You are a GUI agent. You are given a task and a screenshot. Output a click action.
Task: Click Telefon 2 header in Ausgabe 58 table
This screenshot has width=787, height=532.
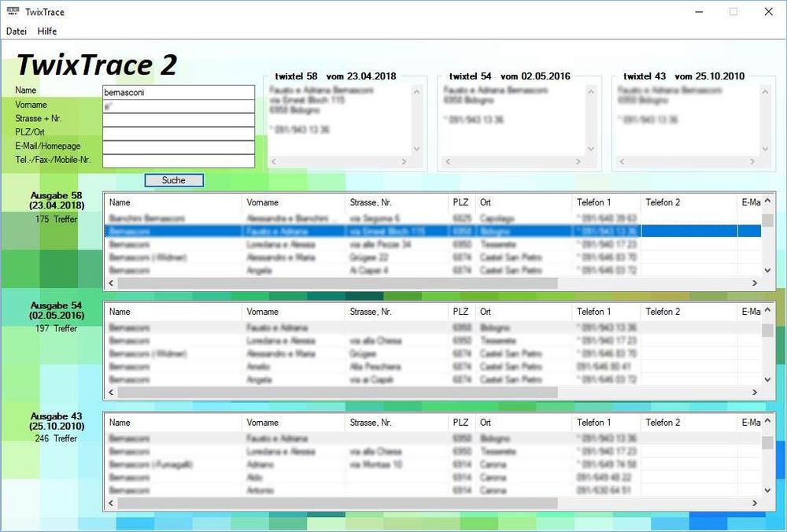pyautogui.click(x=689, y=203)
